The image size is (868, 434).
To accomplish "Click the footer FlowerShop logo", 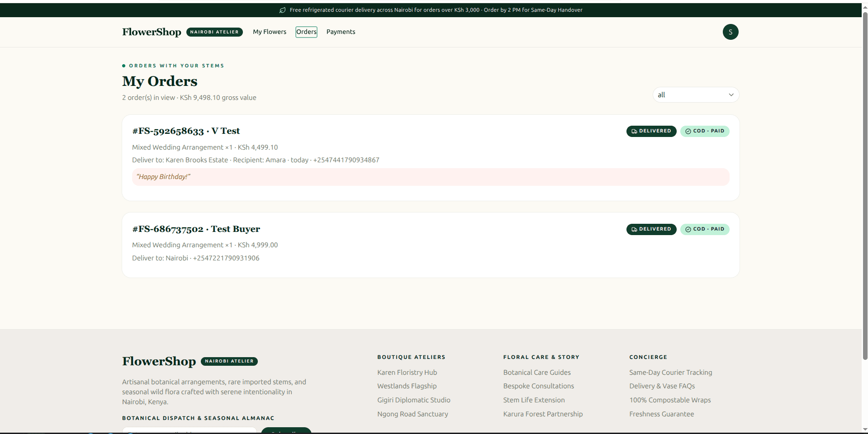I will (159, 361).
